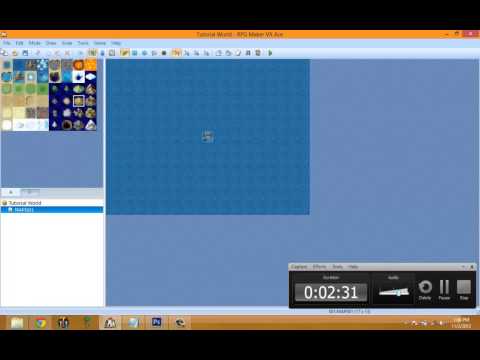Viewport: 480px width, 360px height.
Task: Set map zoom scale to 1/4
Action: tap(196, 53)
